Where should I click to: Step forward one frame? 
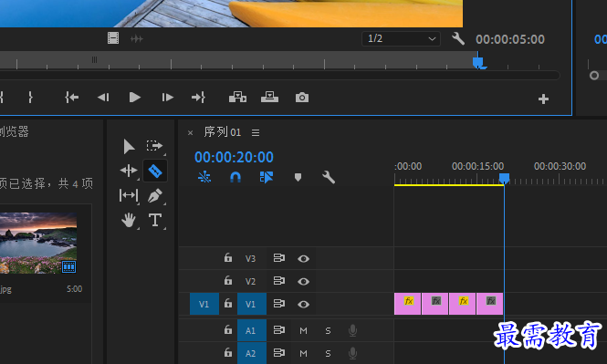[x=167, y=98]
